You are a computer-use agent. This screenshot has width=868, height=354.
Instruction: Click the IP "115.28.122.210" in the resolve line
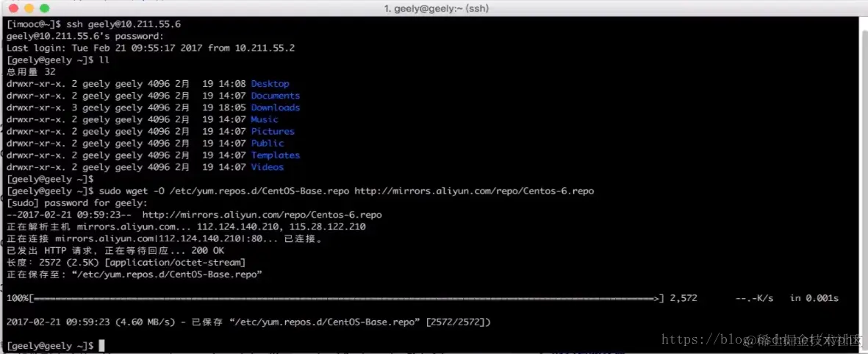(x=328, y=227)
